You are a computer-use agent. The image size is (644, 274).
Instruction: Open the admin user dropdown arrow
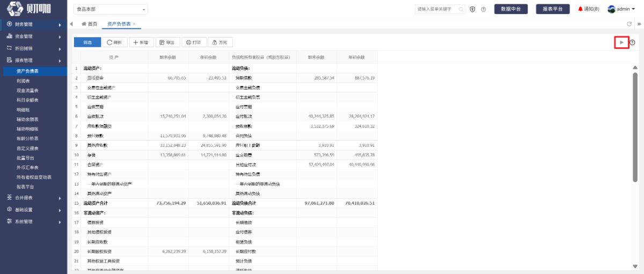[633, 9]
